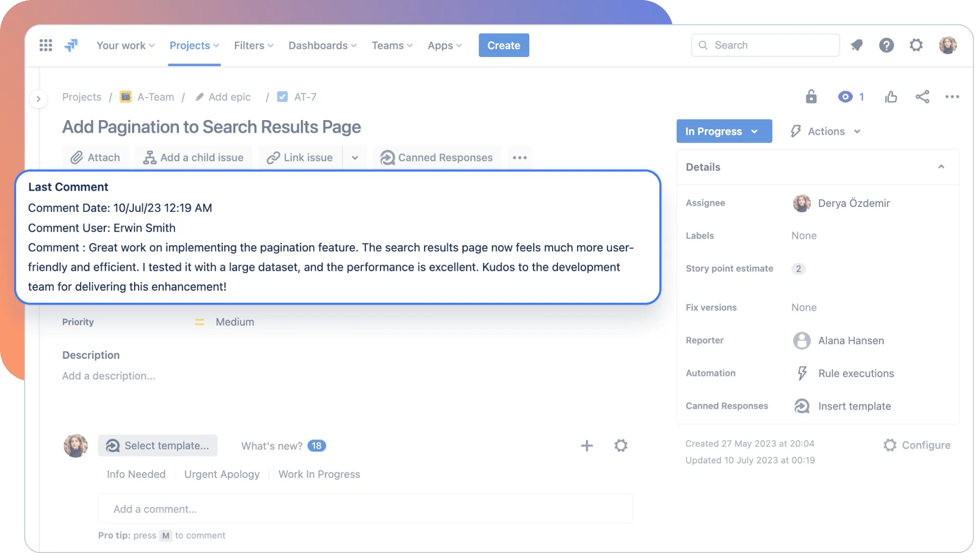
Task: Open the app switcher grid icon
Action: [x=46, y=45]
